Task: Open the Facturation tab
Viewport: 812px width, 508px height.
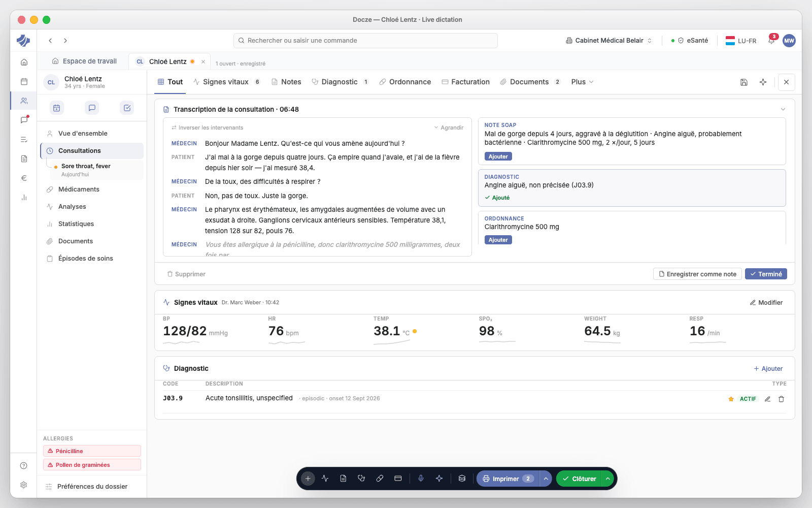Action: [465, 82]
